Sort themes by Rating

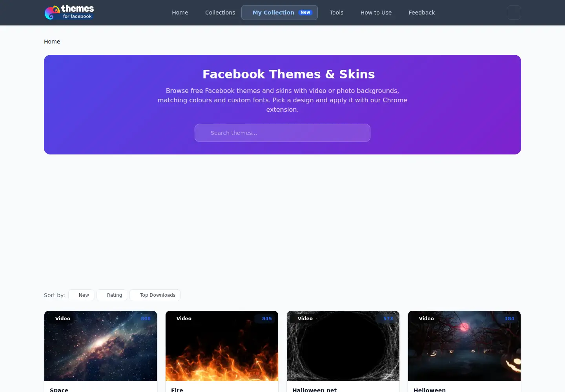[112, 295]
